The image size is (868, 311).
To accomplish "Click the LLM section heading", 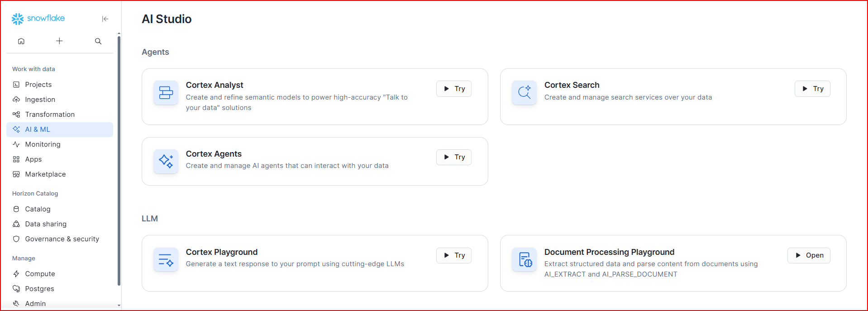I will point(150,219).
